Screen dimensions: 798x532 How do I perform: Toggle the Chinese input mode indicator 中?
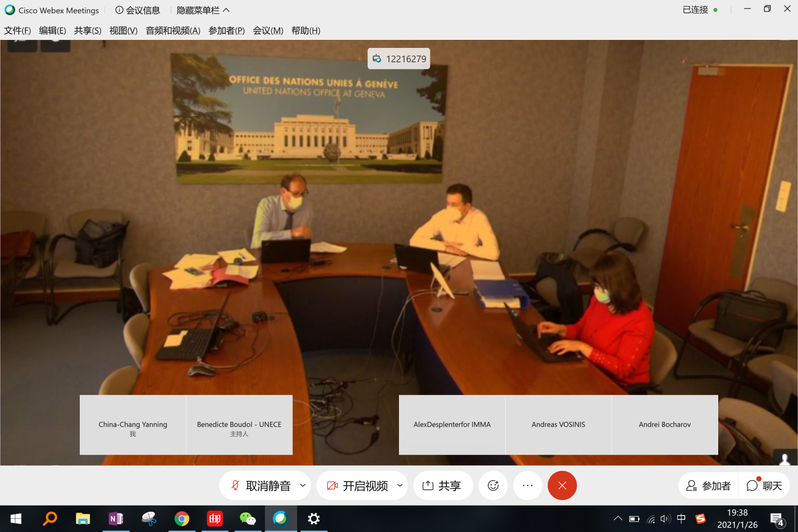[681, 519]
